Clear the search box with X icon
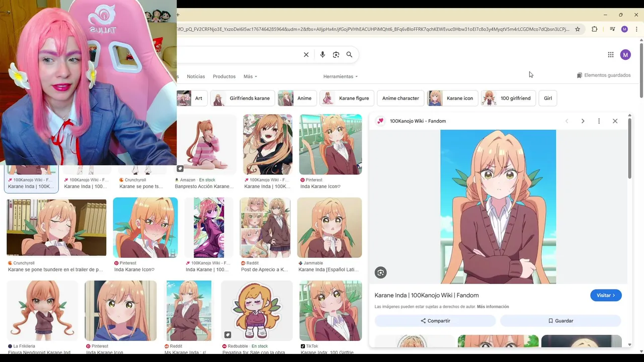Viewport: 644px width, 362px height. tap(306, 55)
